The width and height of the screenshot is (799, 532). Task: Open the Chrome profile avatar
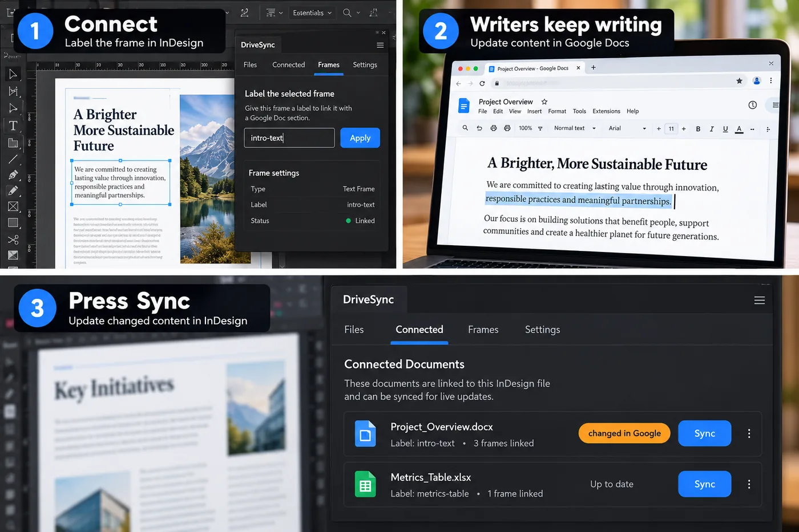[757, 81]
